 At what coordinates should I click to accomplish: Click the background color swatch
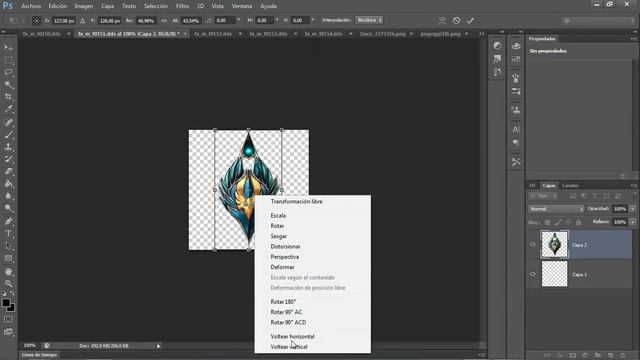pyautogui.click(x=11, y=308)
